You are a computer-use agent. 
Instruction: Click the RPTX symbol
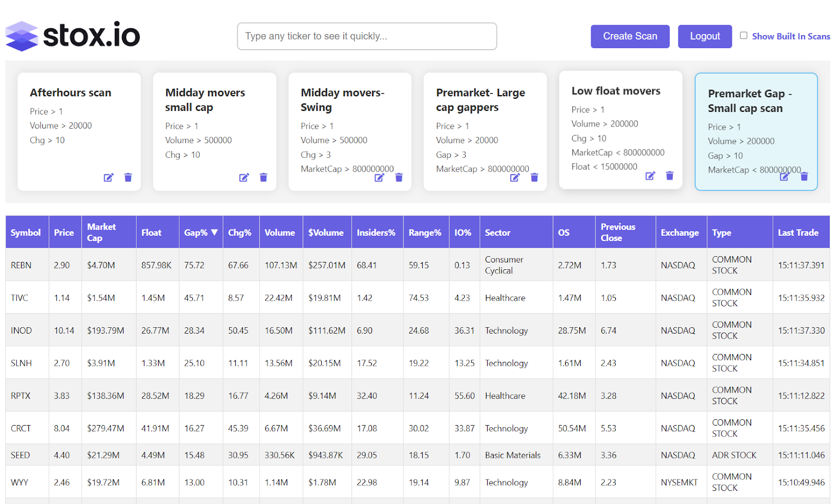click(20, 396)
